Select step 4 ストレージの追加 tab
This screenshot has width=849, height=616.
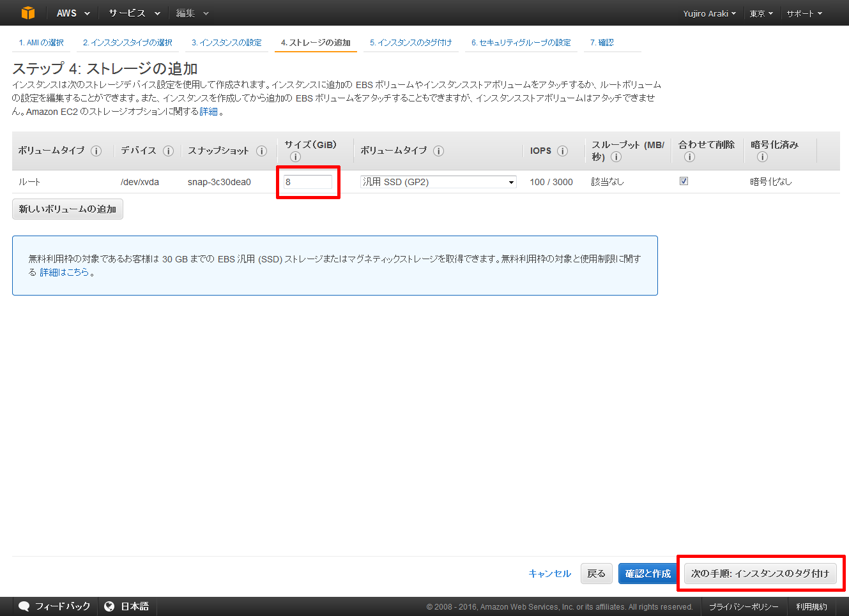coord(316,43)
